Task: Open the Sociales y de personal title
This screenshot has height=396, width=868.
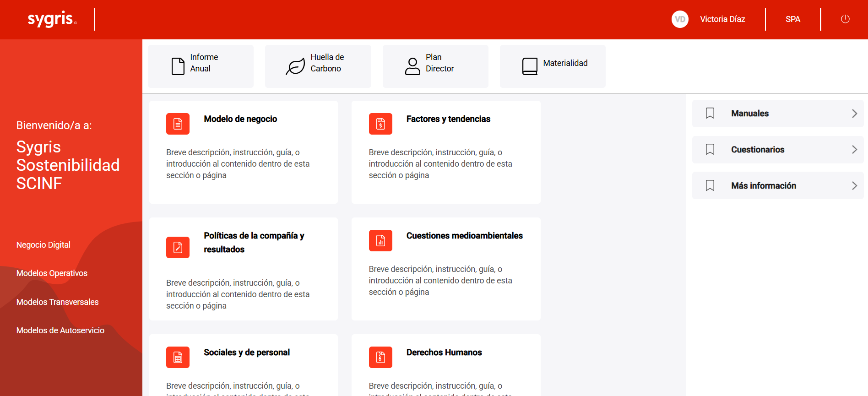Action: (247, 353)
